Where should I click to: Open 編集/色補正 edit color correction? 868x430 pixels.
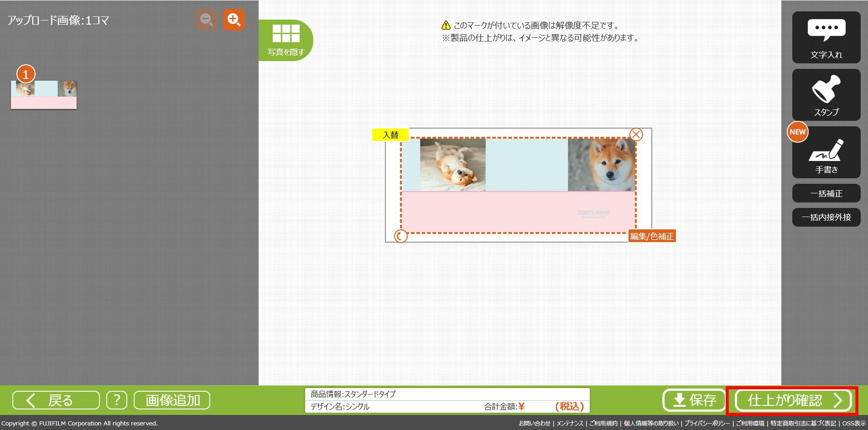coord(652,236)
